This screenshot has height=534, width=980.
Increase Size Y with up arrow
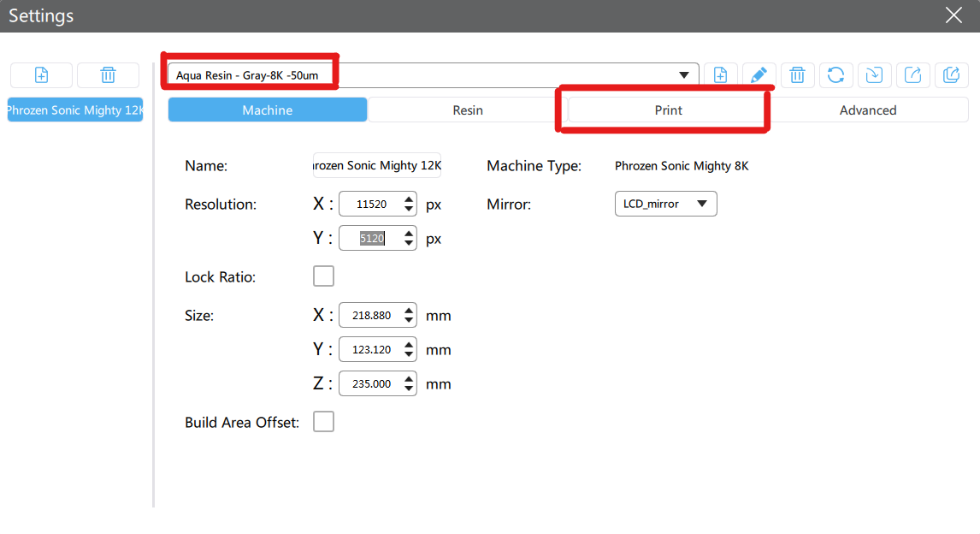coord(409,345)
